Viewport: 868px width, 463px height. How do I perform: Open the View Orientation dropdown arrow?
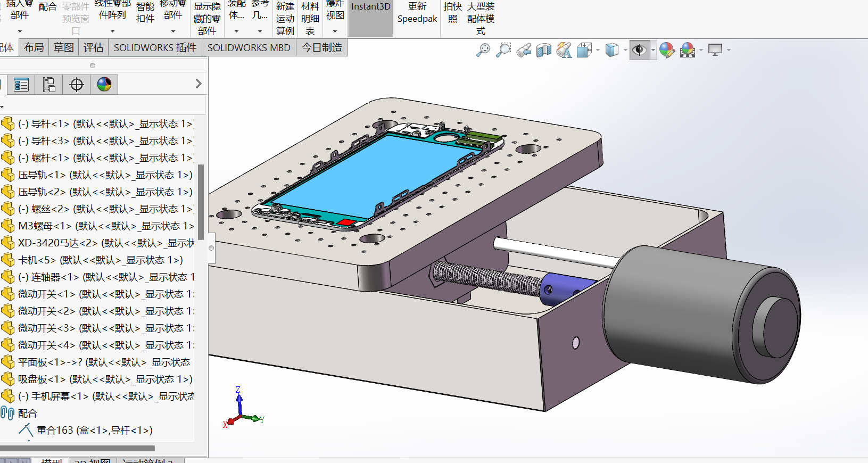point(598,50)
